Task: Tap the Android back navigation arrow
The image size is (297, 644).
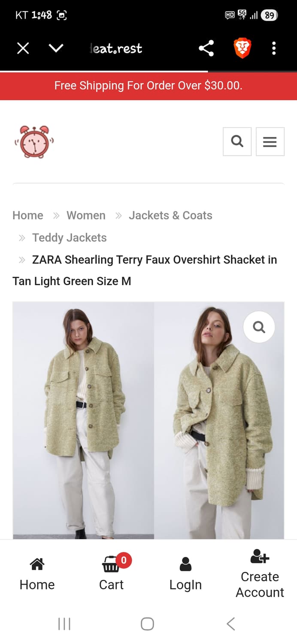Action: 231,624
